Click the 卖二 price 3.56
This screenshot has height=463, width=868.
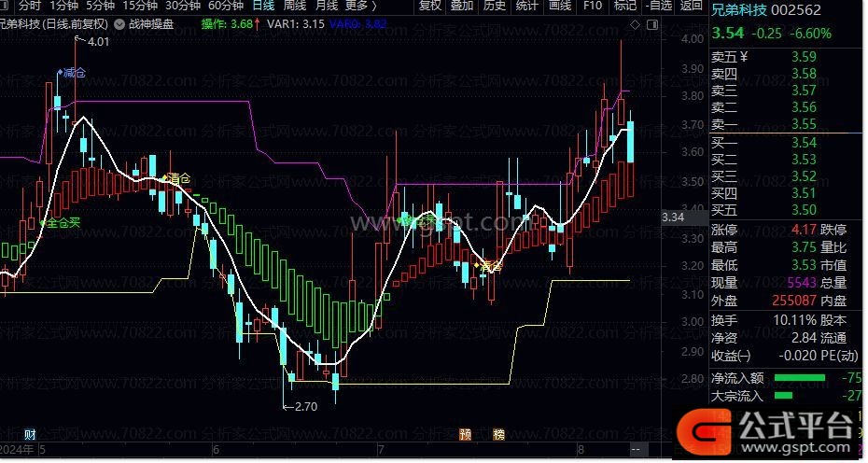click(x=804, y=107)
